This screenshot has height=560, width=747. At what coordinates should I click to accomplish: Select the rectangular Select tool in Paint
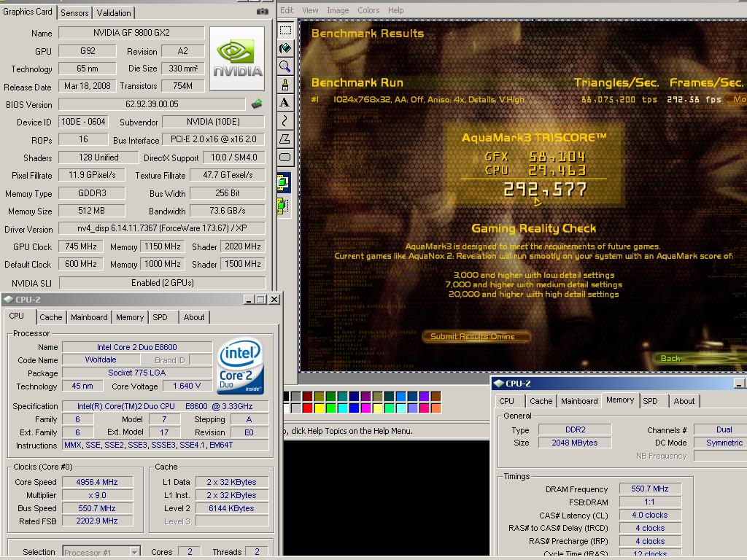click(285, 31)
